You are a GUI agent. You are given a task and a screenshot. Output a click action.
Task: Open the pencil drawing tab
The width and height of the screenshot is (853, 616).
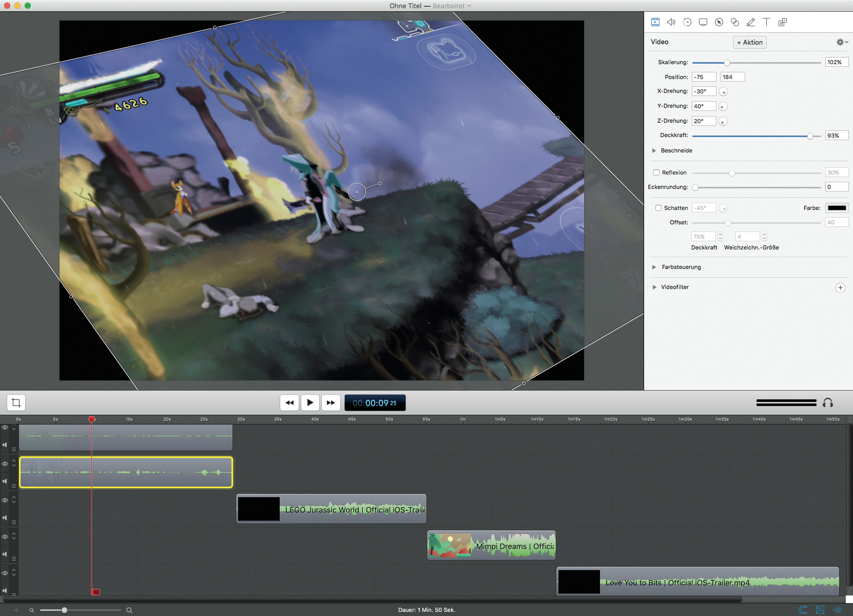pyautogui.click(x=750, y=22)
